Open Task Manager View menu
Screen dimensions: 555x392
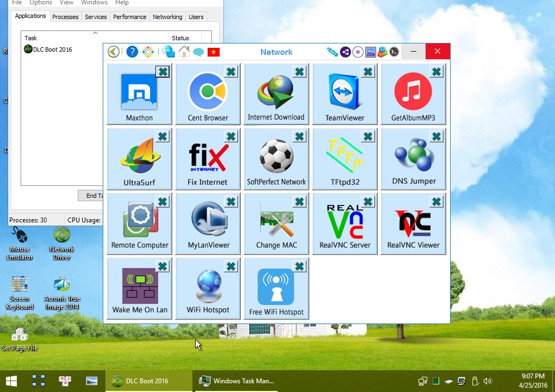tap(66, 3)
